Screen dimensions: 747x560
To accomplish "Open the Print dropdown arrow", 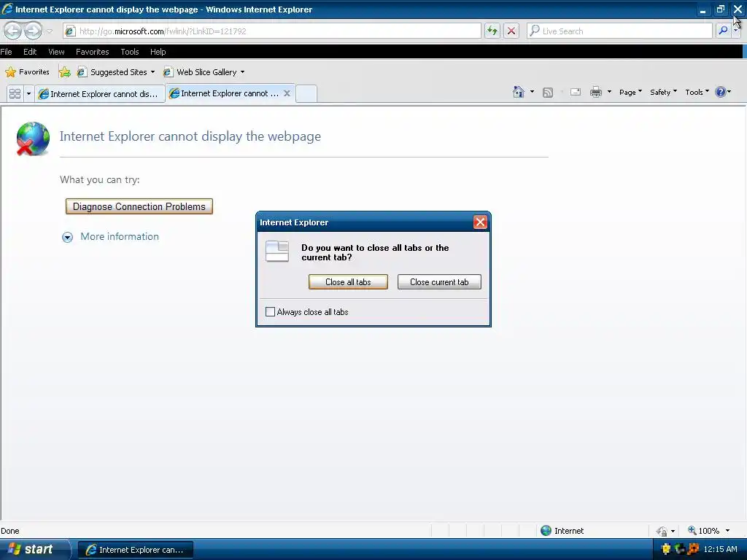I will coord(609,92).
